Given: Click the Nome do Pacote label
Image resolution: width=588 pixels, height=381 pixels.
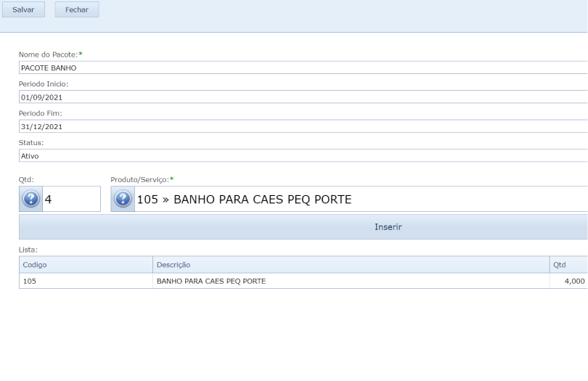Looking at the screenshot, I should 47,55.
